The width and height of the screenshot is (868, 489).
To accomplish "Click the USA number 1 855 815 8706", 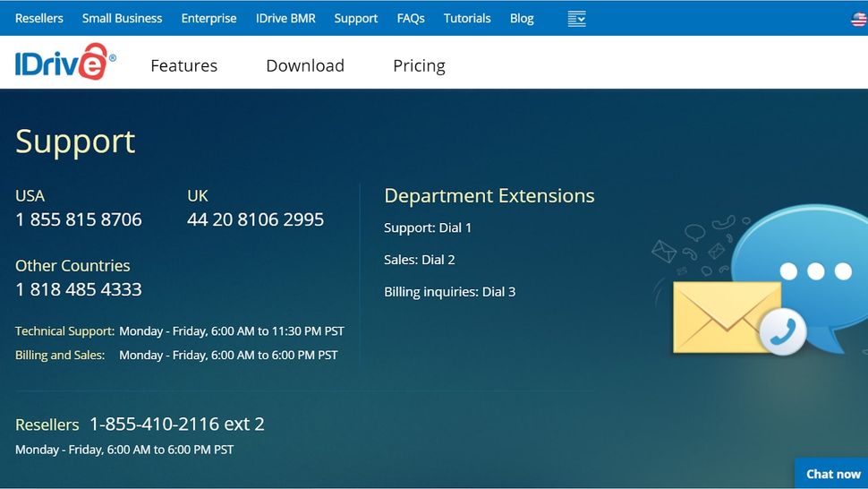I will [x=79, y=219].
